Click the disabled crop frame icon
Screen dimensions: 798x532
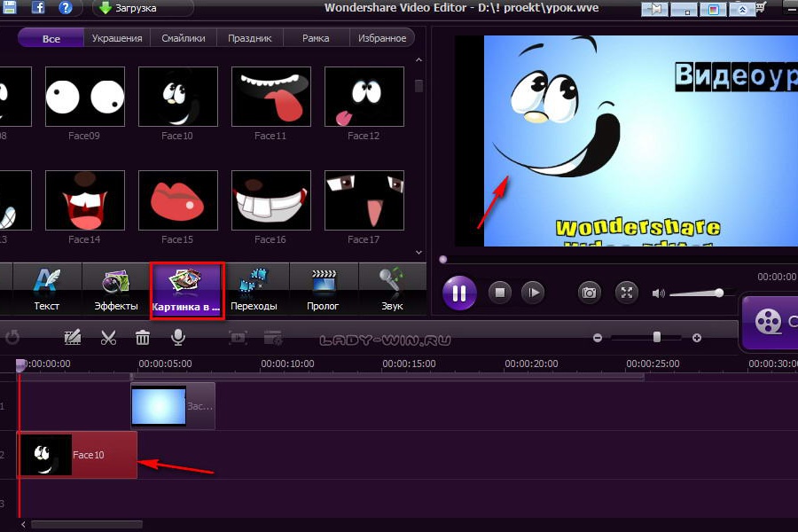pos(238,337)
